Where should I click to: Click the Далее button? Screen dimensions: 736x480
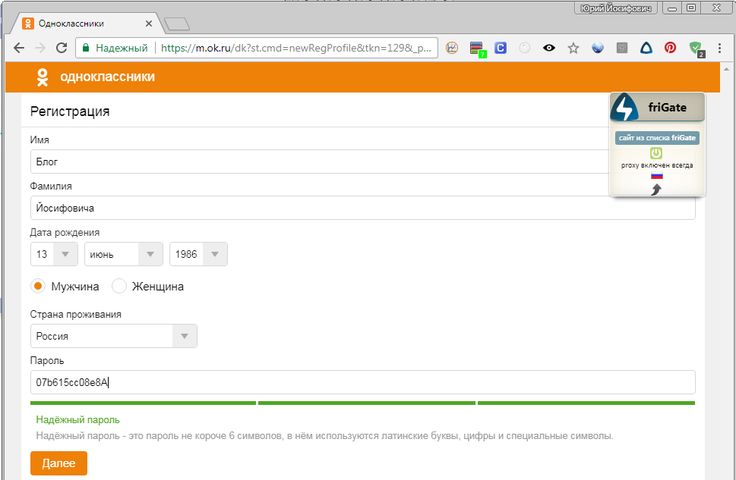tap(59, 463)
